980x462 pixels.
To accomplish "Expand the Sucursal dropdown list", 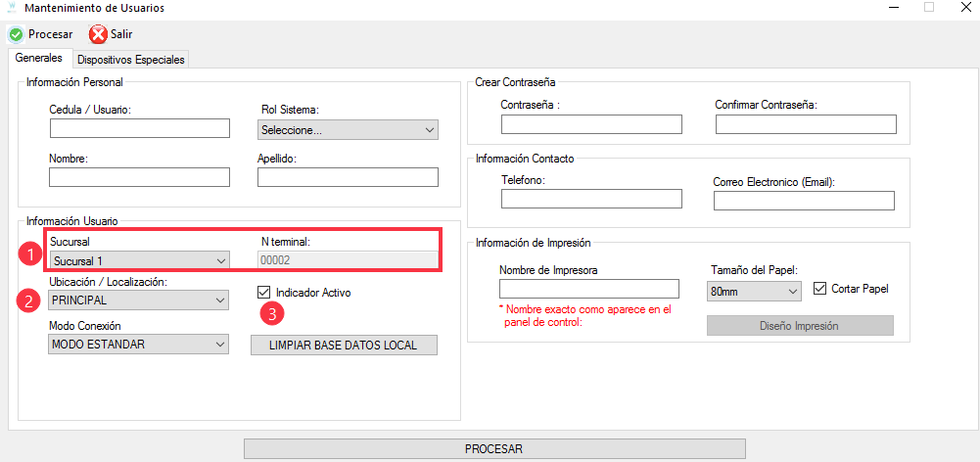I will click(138, 260).
